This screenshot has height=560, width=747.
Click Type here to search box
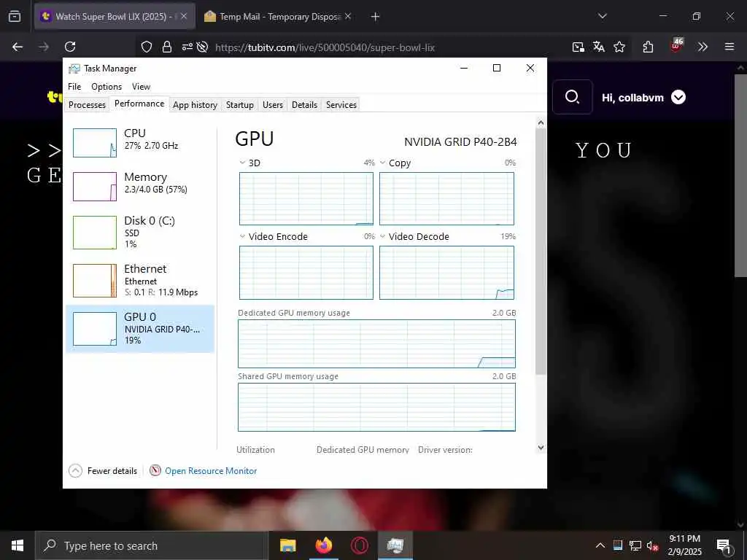[x=152, y=545]
